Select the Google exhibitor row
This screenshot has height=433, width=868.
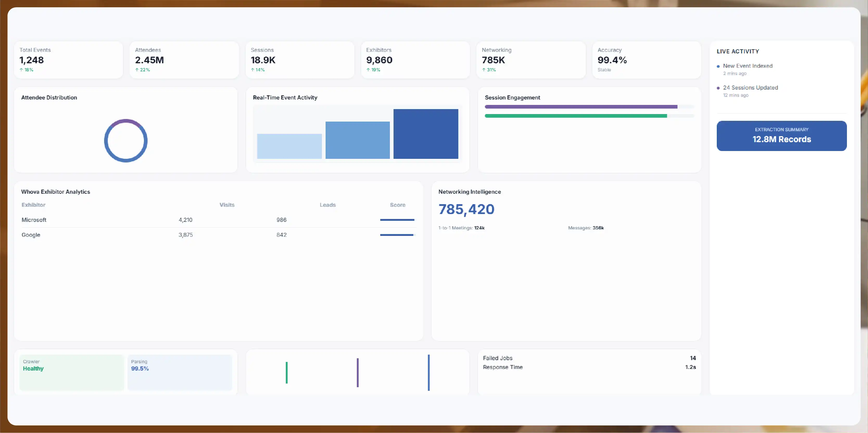218,235
